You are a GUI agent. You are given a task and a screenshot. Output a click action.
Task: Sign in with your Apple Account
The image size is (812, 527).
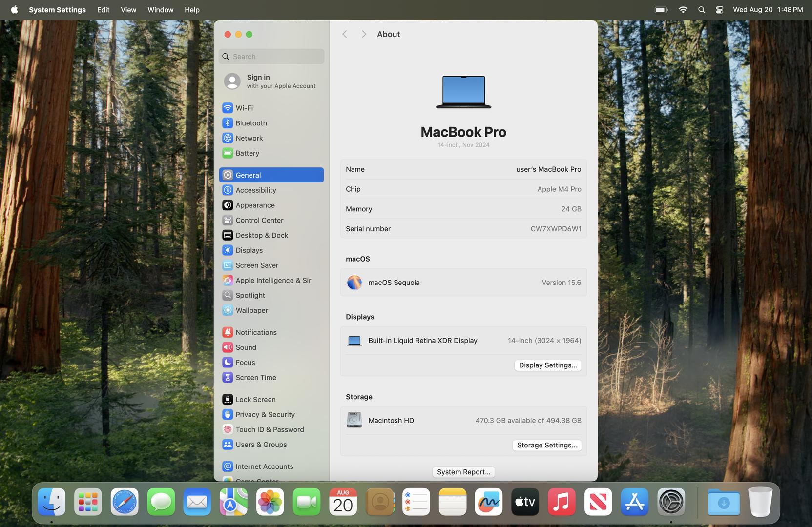point(271,81)
